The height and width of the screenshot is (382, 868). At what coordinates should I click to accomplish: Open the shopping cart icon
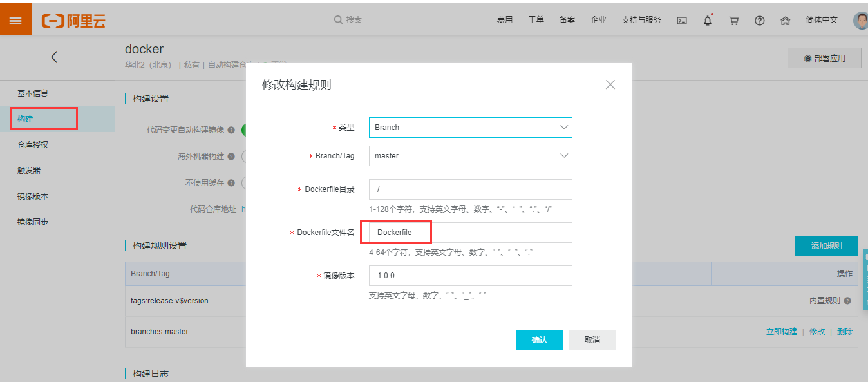(733, 20)
